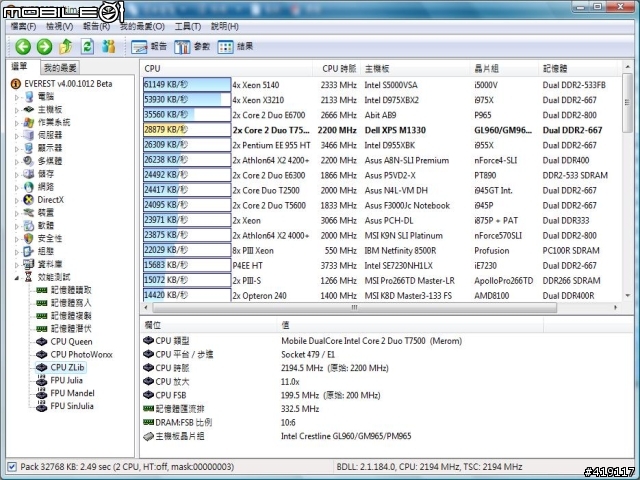The width and height of the screenshot is (640, 480).
Task: Select the 4x Xeon 5140 result row
Action: [x=382, y=85]
